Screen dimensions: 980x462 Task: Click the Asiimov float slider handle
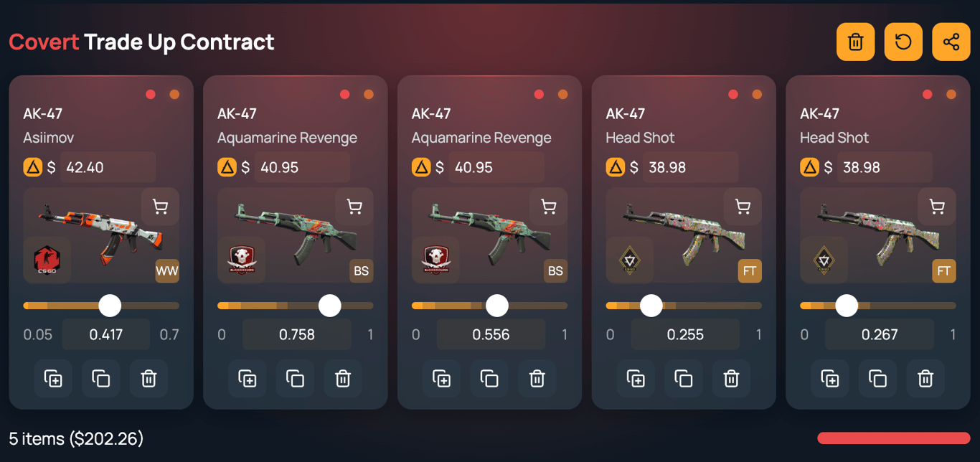(x=110, y=306)
